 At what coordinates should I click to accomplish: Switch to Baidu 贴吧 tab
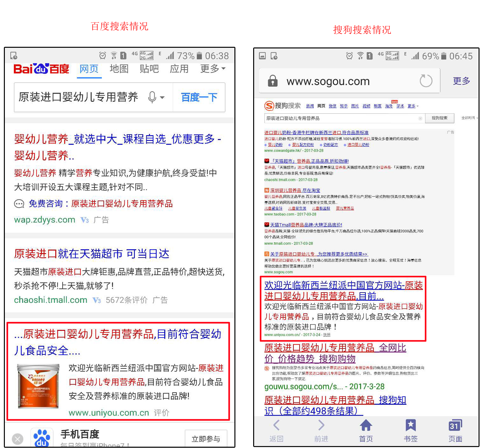(149, 69)
